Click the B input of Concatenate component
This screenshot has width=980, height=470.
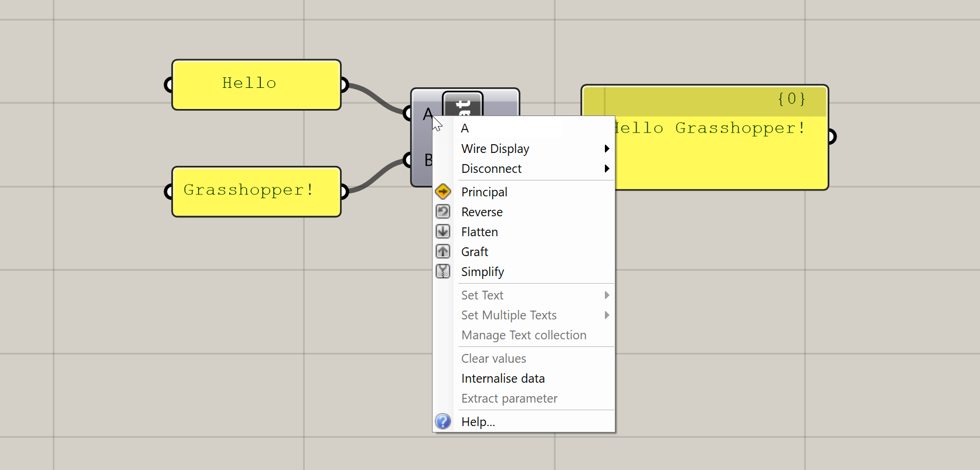(x=428, y=160)
